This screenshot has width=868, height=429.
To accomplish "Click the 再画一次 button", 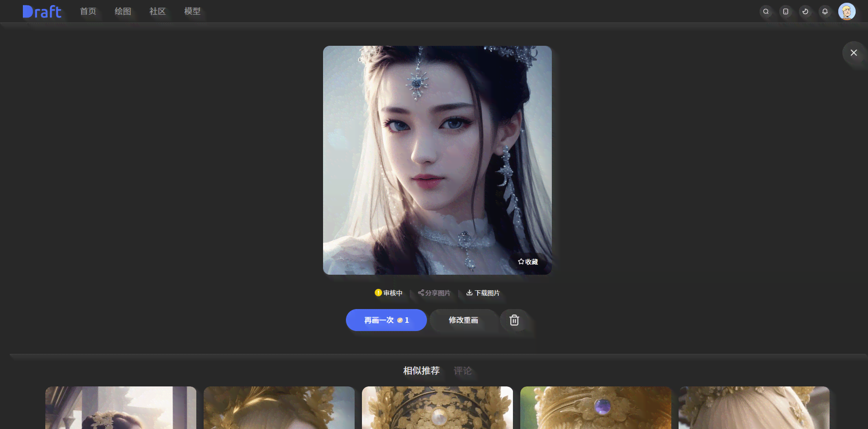I will pyautogui.click(x=386, y=320).
